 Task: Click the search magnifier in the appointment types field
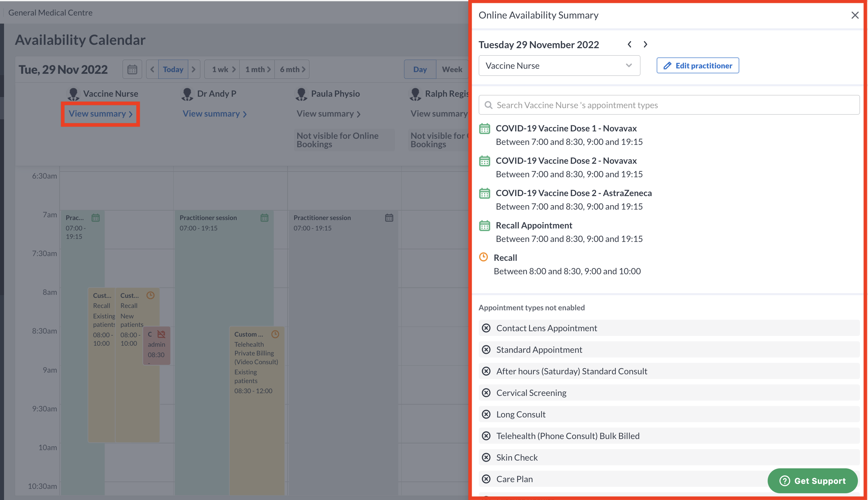coord(488,105)
